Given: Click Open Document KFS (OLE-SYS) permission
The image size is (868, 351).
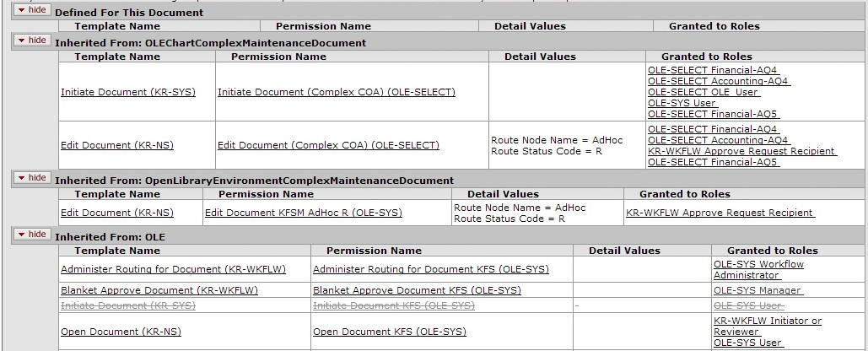Looking at the screenshot, I should [390, 332].
